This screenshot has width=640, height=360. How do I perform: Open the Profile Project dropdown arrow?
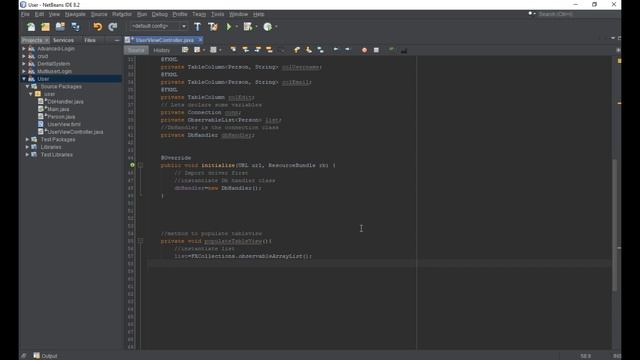tap(276, 27)
